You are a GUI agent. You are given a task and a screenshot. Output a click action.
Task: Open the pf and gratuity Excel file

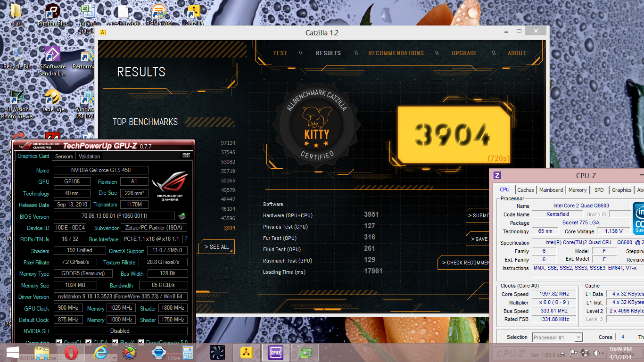point(87,18)
